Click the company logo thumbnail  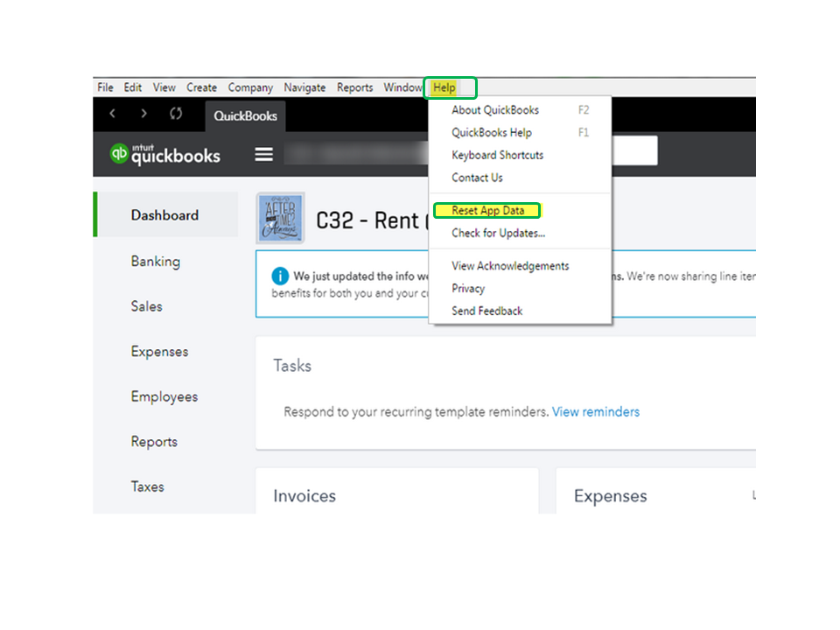point(280,218)
